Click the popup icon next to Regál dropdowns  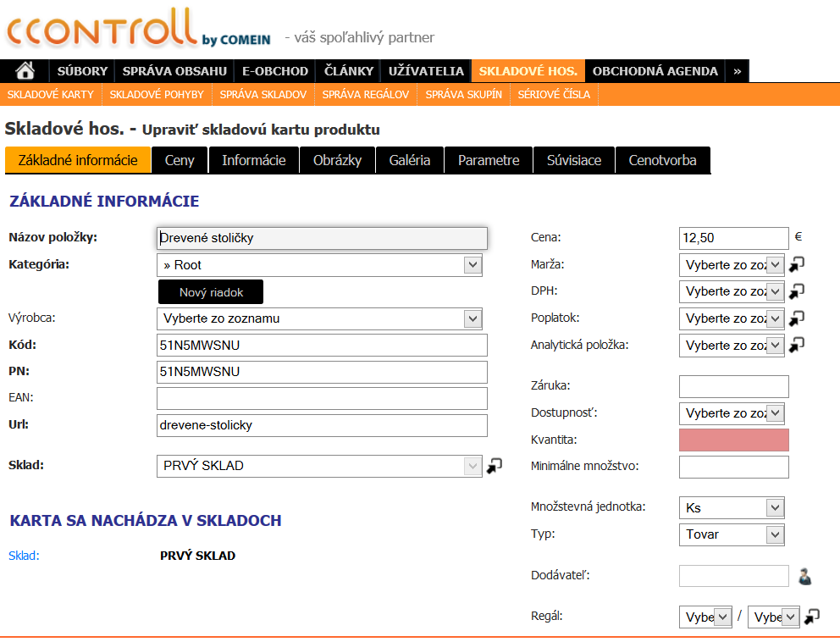(811, 617)
